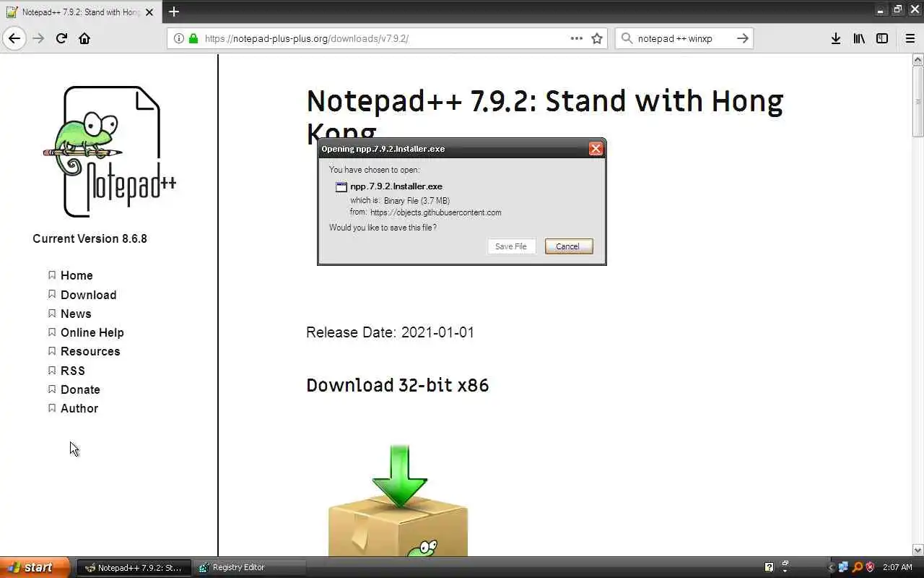Click the help question-mark tray icon

[769, 567]
